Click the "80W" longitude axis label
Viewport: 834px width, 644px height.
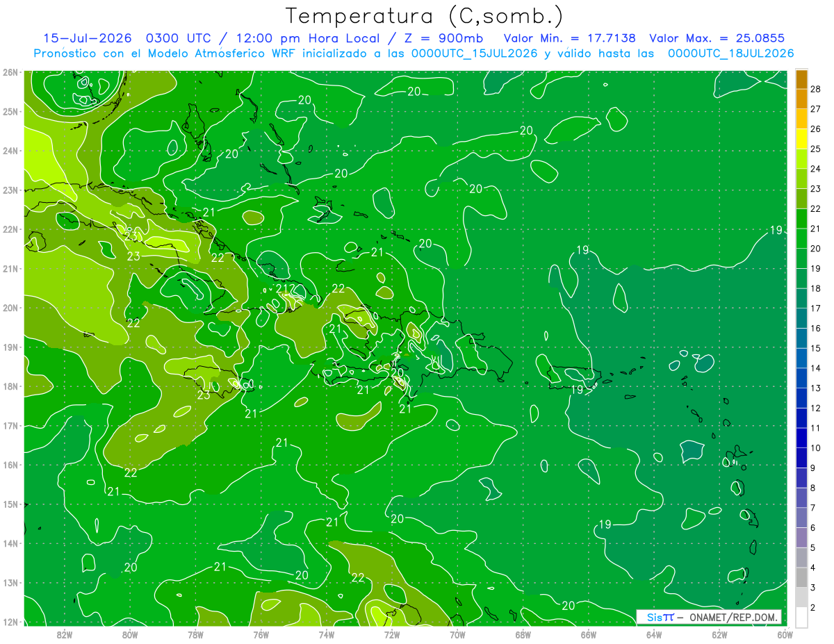point(130,634)
